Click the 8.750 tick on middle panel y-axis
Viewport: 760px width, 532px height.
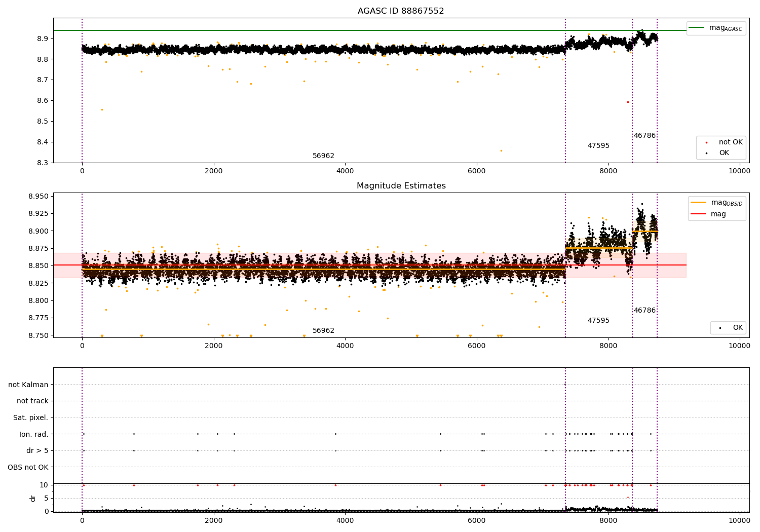38,335
